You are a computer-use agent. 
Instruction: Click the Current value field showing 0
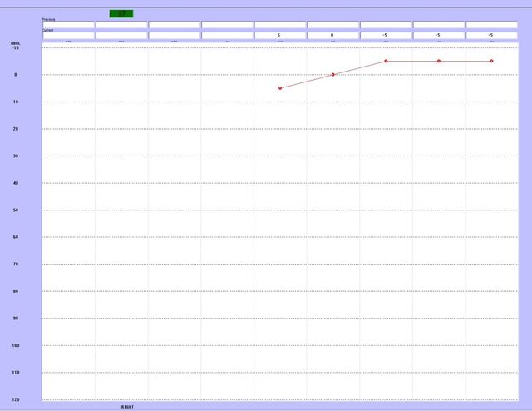333,35
